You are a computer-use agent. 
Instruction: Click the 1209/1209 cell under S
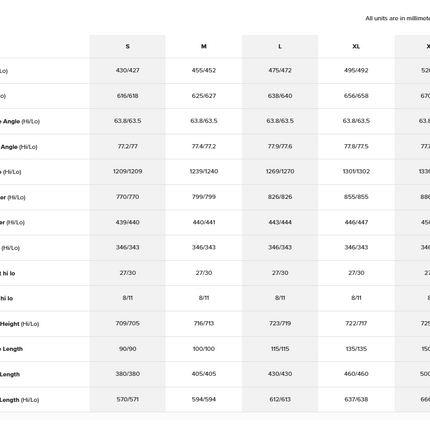[x=128, y=171]
